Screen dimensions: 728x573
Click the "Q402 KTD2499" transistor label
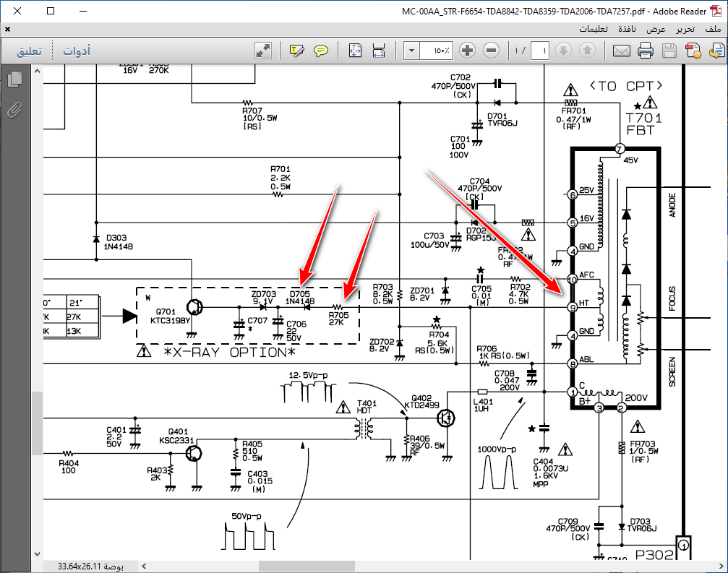tap(421, 402)
